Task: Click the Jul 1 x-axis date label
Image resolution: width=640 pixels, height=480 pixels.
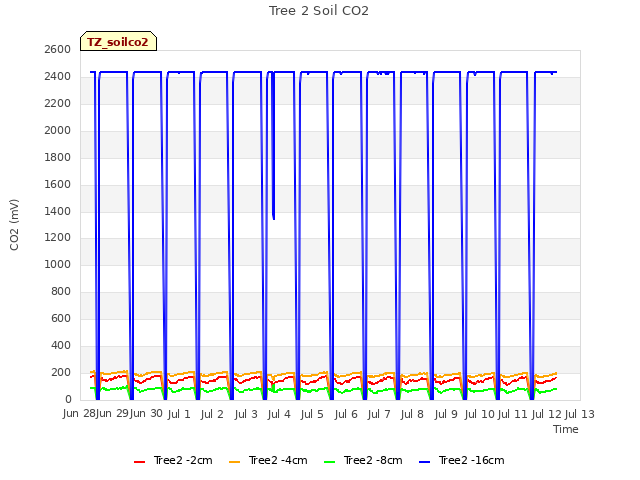Action: (x=179, y=414)
